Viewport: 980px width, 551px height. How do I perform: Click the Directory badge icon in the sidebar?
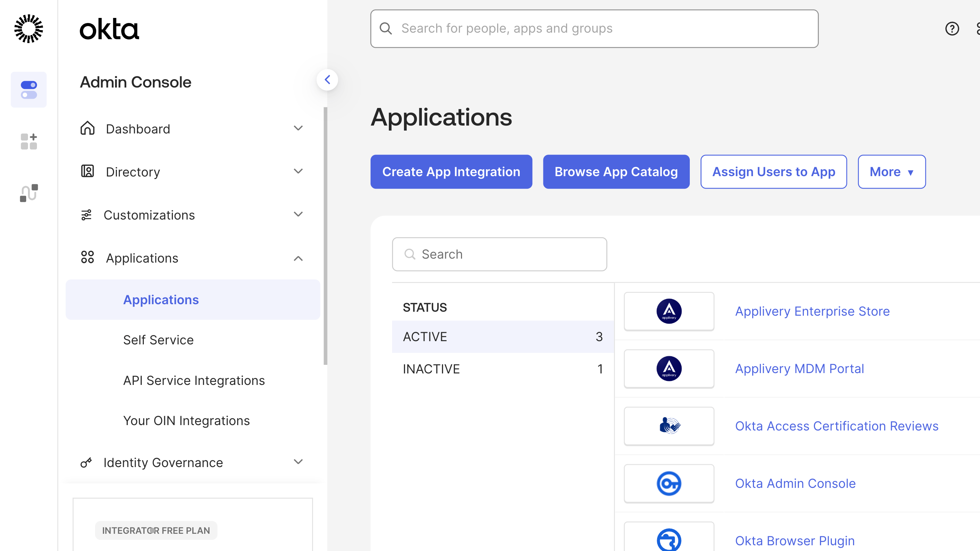point(87,171)
